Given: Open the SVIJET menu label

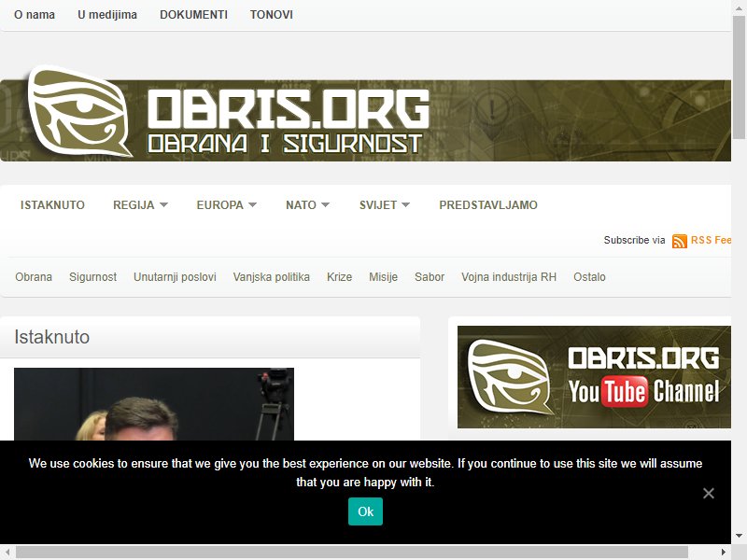Looking at the screenshot, I should pos(378,205).
